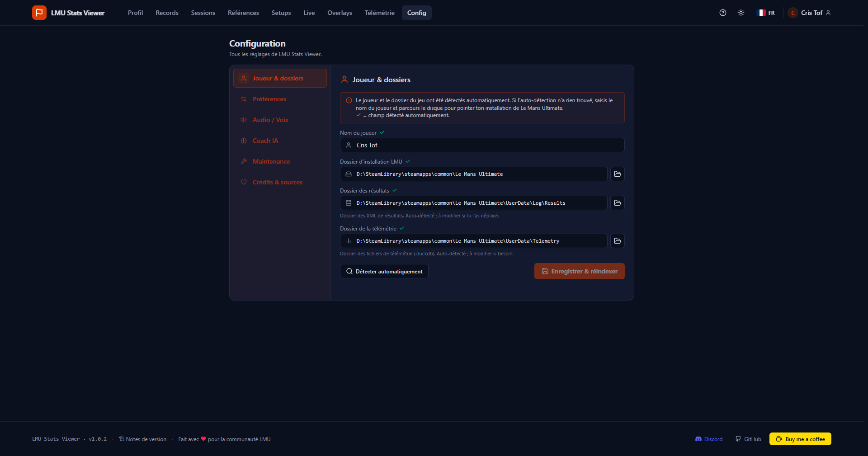Open the Télémétrie tab
The height and width of the screenshot is (456, 868).
379,13
